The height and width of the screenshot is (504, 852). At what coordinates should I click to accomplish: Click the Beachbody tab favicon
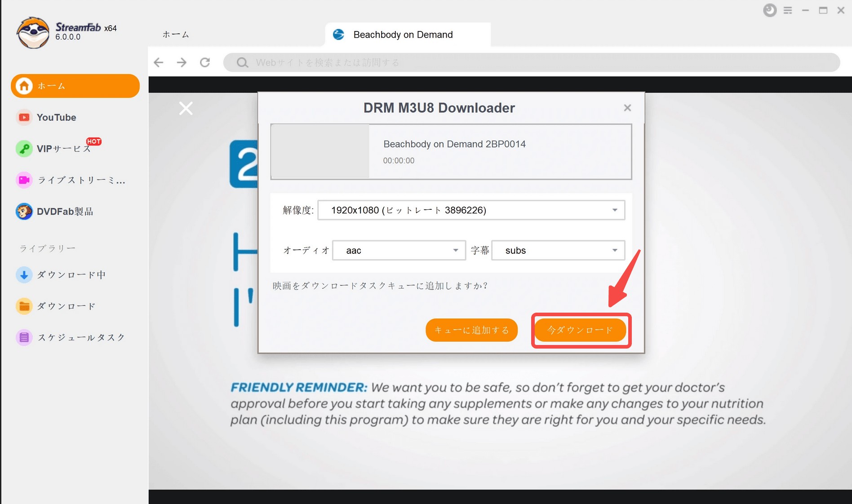coord(338,35)
